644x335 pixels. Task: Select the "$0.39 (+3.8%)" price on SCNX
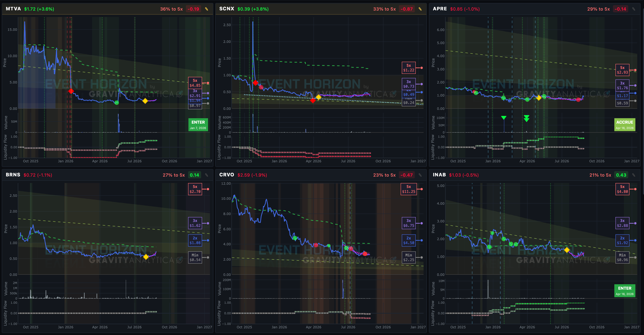(253, 9)
